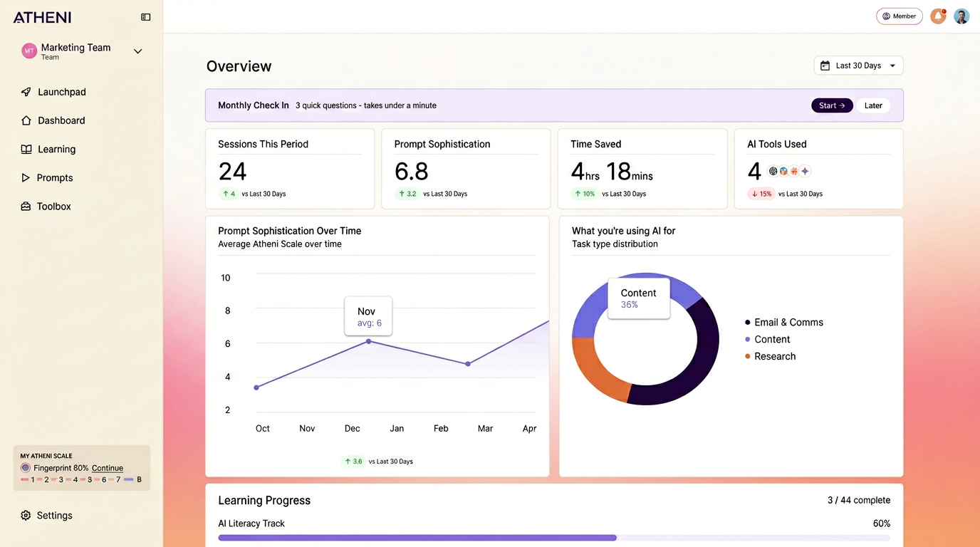The width and height of the screenshot is (980, 547).
Task: Select the Research legend swatch
Action: pyautogui.click(x=748, y=356)
